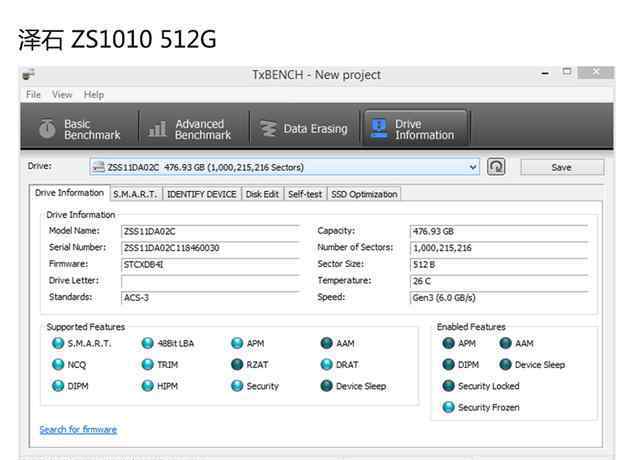Click the supported Device Sleep indicator
The width and height of the screenshot is (640, 460).
327,386
